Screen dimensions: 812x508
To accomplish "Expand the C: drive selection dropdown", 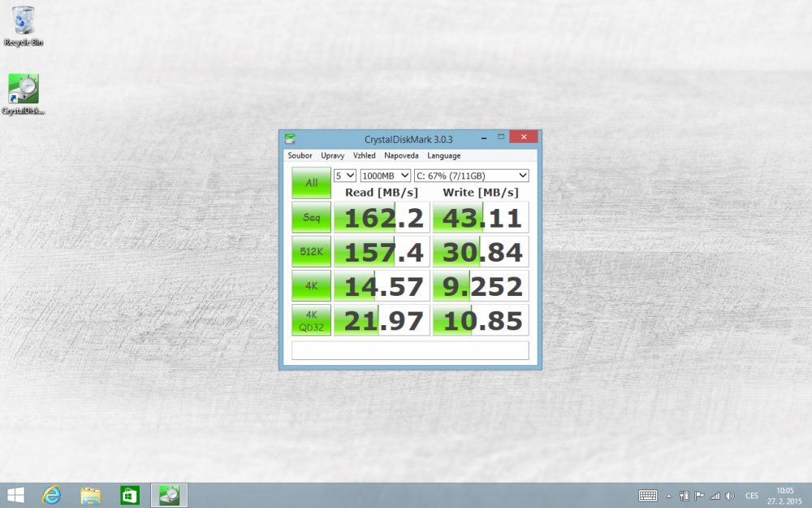I will (471, 175).
